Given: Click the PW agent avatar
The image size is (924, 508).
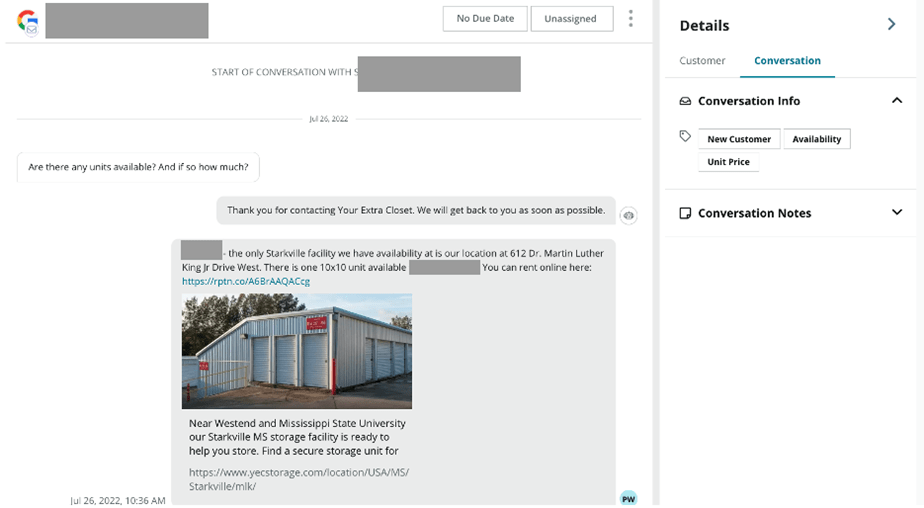Looking at the screenshot, I should (x=628, y=498).
